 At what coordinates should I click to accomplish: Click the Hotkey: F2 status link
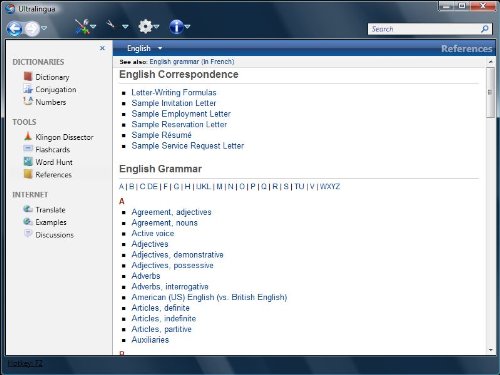tap(25, 363)
